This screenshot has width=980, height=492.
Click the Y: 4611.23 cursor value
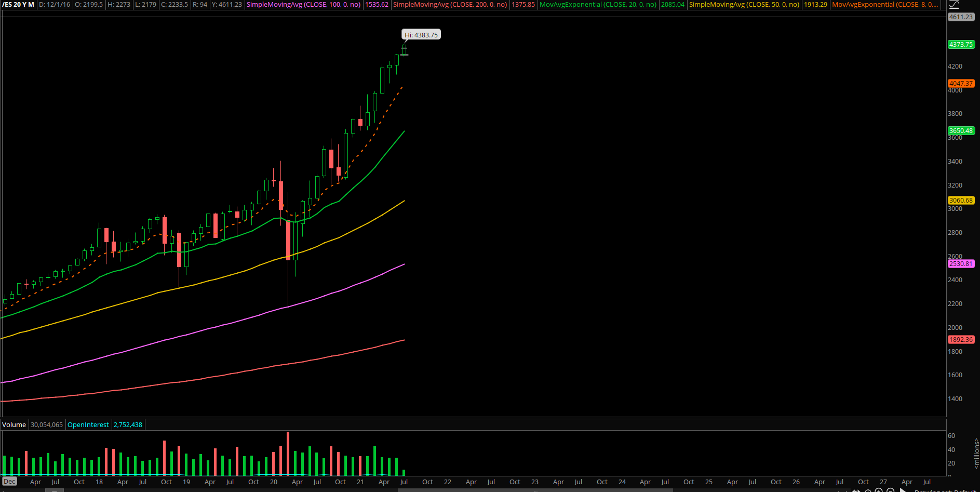(x=226, y=4)
